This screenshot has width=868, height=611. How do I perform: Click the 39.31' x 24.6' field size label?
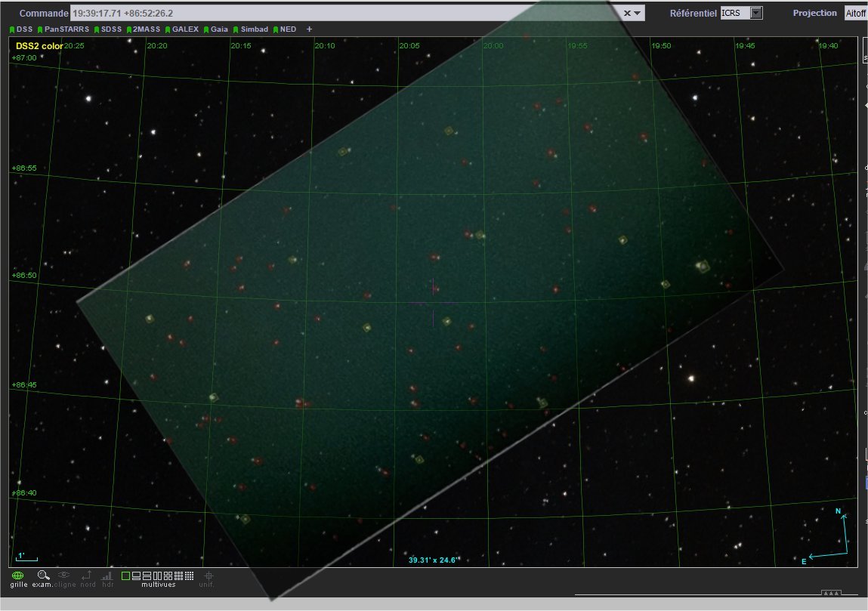[x=434, y=560]
